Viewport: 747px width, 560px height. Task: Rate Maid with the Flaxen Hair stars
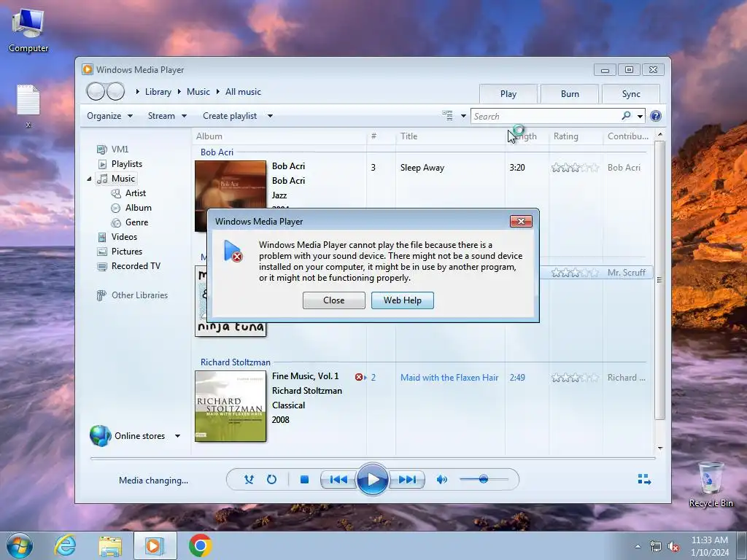click(x=575, y=378)
